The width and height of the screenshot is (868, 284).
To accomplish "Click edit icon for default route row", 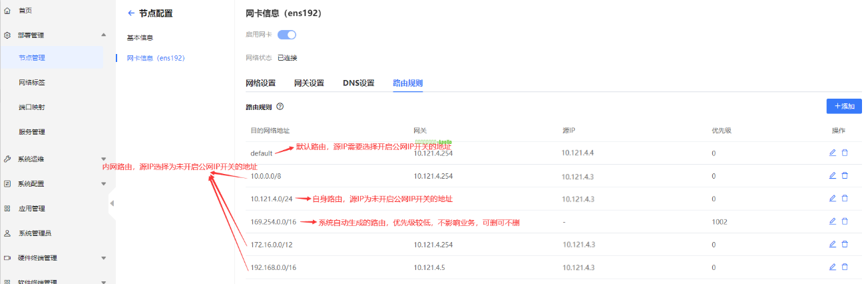I will coord(832,153).
